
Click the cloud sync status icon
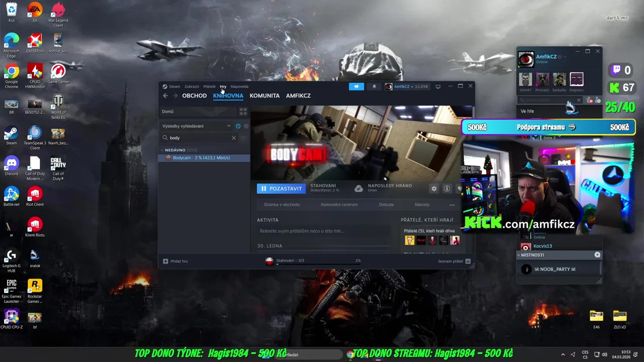coord(359,189)
